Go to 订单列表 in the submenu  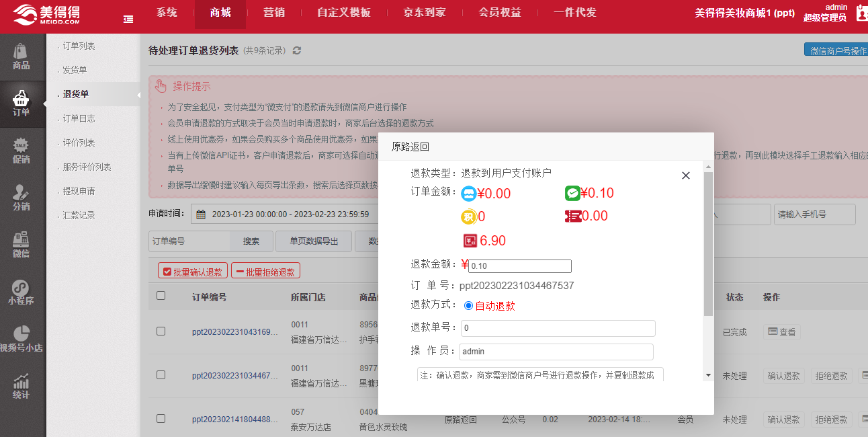point(79,46)
